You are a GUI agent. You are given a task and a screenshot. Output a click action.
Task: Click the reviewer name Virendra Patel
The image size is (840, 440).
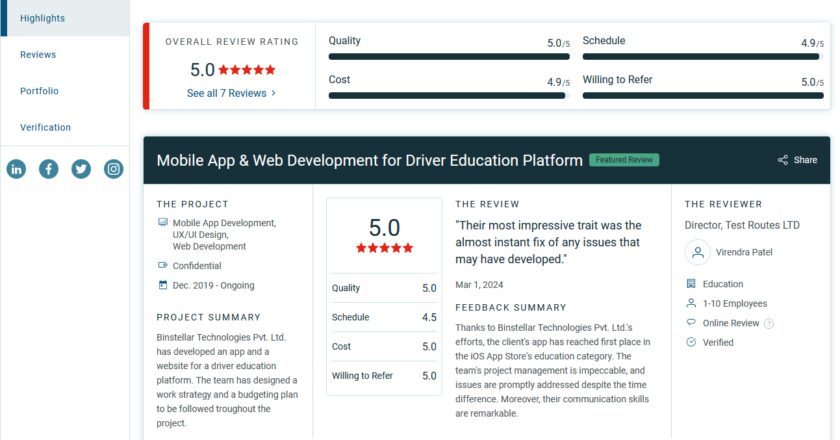click(x=744, y=252)
